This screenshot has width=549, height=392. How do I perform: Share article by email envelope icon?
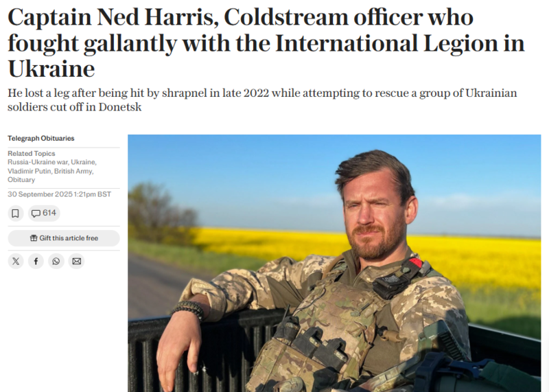coord(77,262)
